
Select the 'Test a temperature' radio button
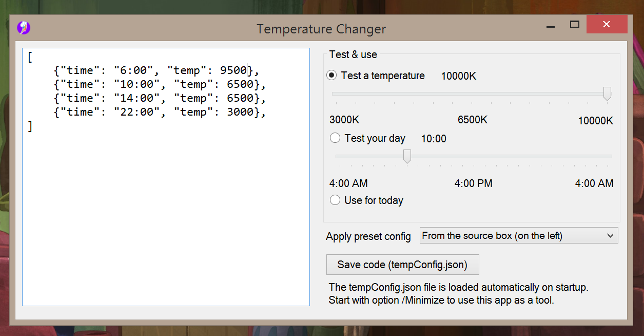[x=332, y=76]
